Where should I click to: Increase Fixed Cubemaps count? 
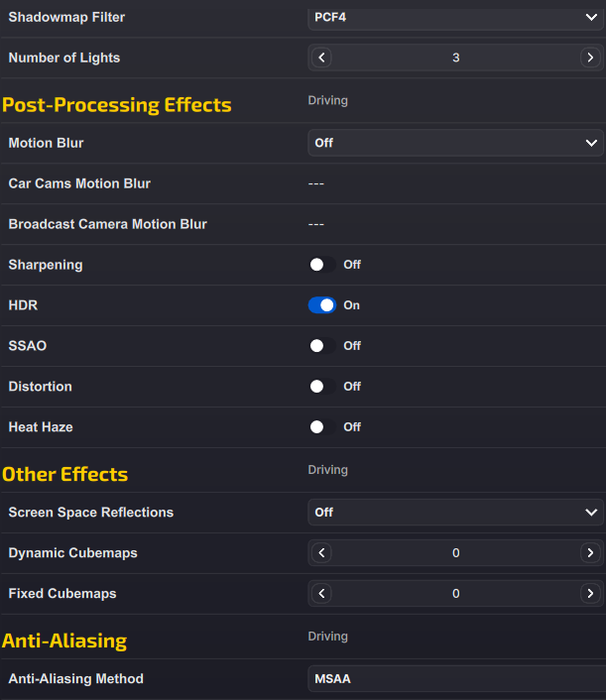(x=590, y=594)
